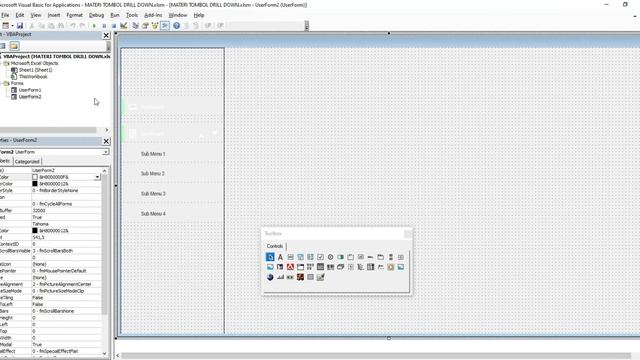Image resolution: width=640 pixels, height=360 pixels.
Task: Select the ComboBox control in Toolbox
Action: (x=300, y=257)
